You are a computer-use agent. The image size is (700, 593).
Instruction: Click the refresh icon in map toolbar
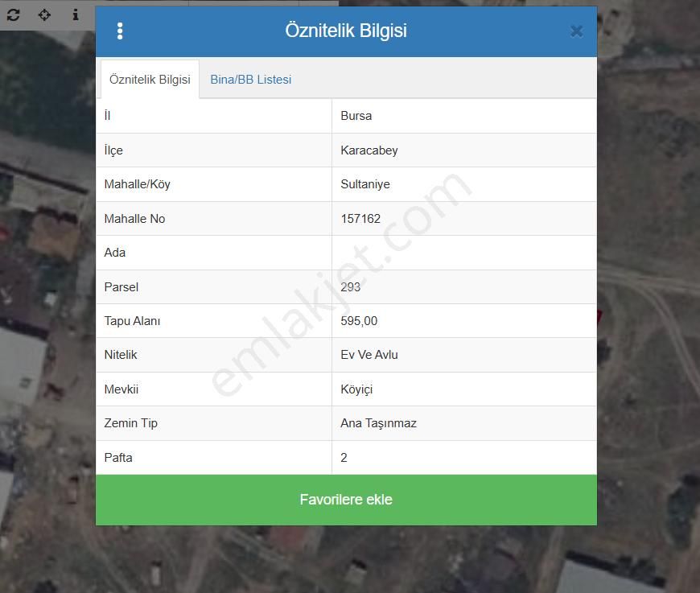click(x=14, y=14)
